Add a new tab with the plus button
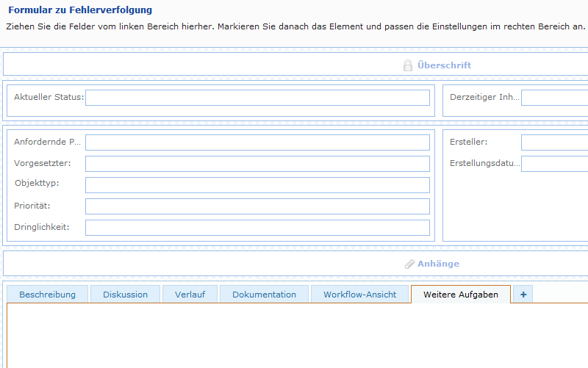This screenshot has height=368, width=588. pos(523,295)
